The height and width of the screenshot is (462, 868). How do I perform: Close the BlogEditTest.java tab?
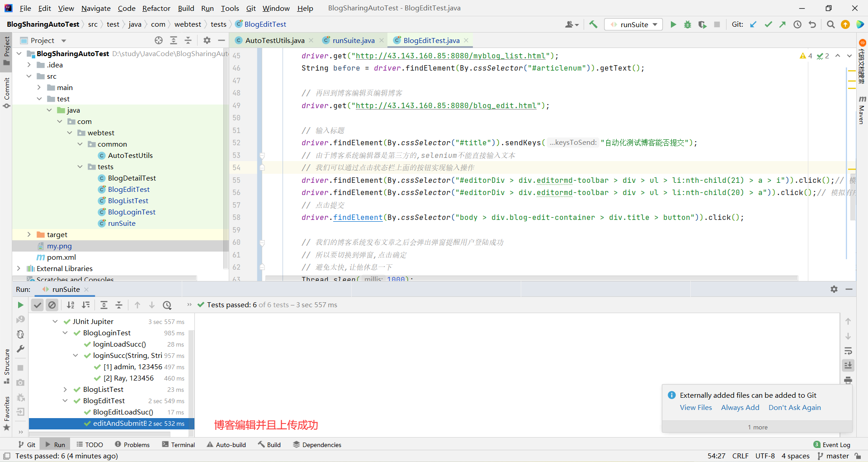466,40
